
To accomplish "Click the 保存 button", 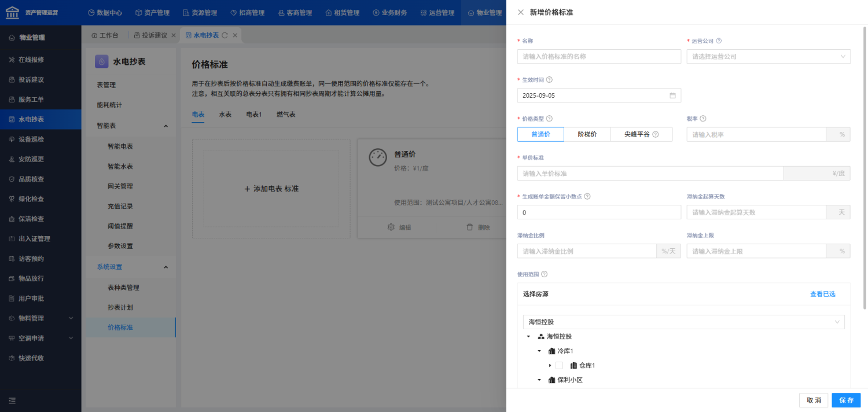I will click(846, 400).
